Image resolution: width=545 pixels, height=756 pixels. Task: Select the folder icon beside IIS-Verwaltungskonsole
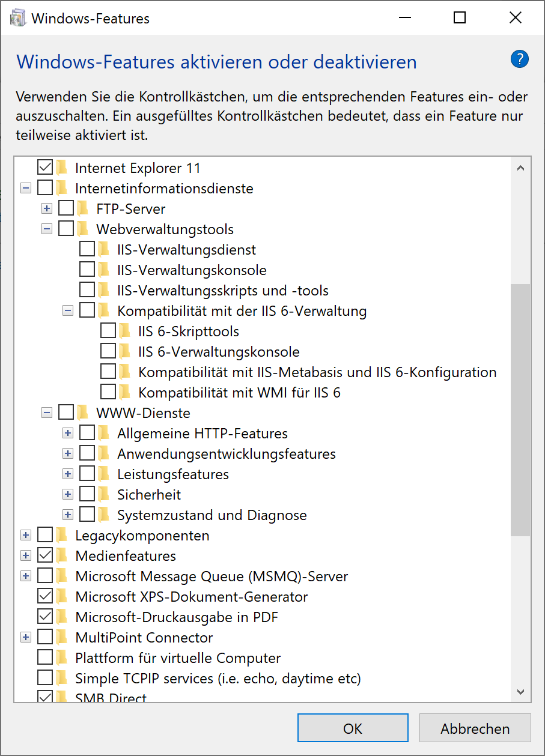[104, 270]
